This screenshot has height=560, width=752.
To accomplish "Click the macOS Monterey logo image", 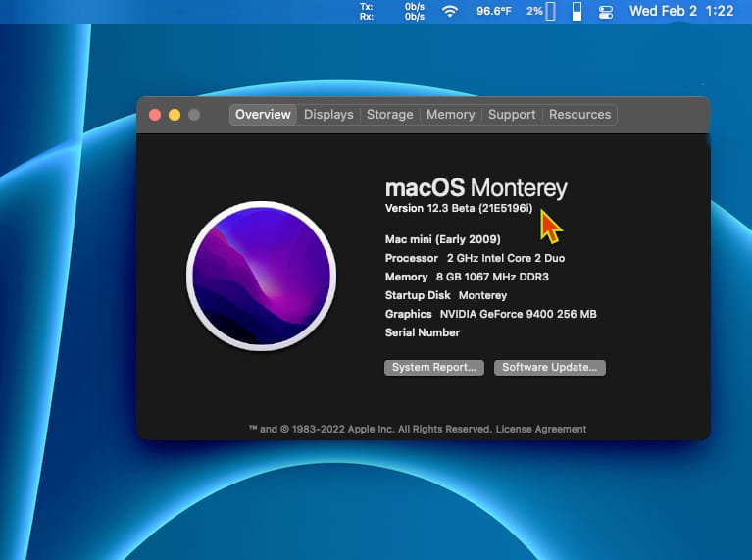I will click(x=262, y=276).
